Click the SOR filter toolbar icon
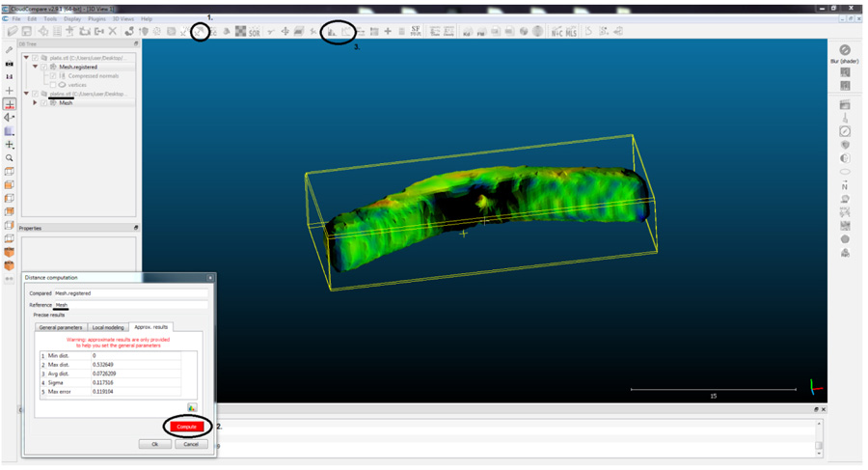The height and width of the screenshot is (470, 868). point(254,32)
